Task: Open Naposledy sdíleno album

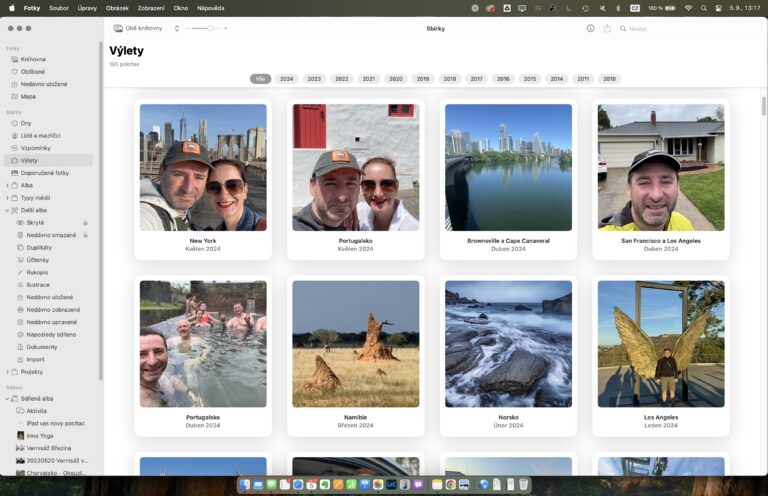Action: click(x=51, y=335)
